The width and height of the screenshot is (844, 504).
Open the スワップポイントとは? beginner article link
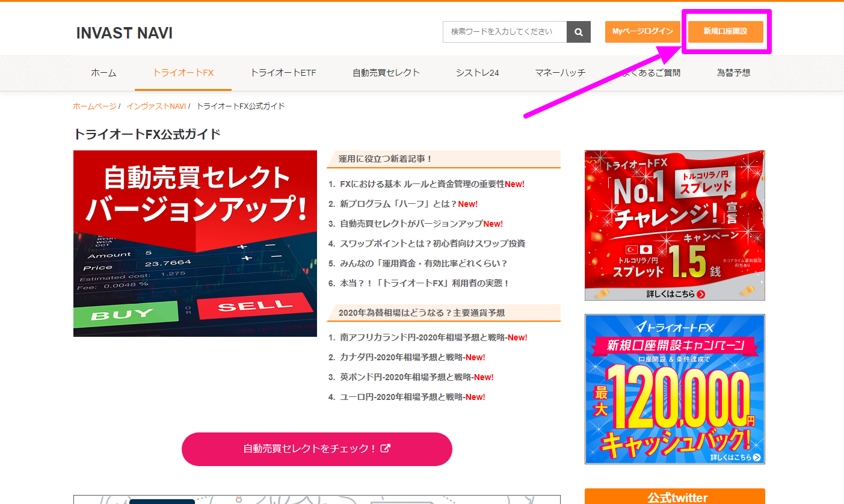pyautogui.click(x=432, y=244)
